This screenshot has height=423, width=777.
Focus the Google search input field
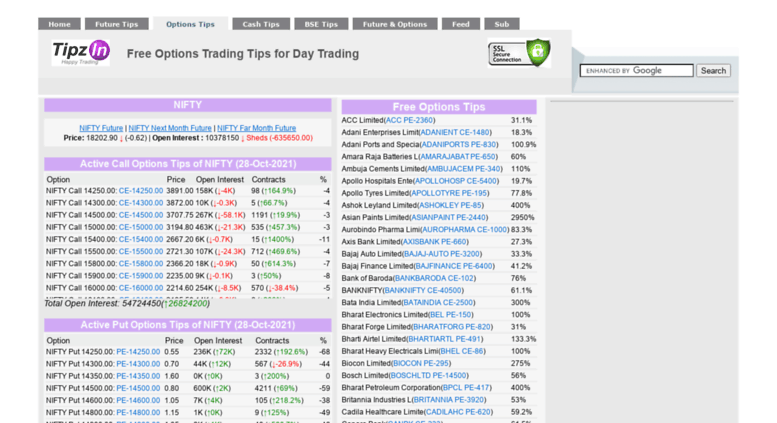638,71
